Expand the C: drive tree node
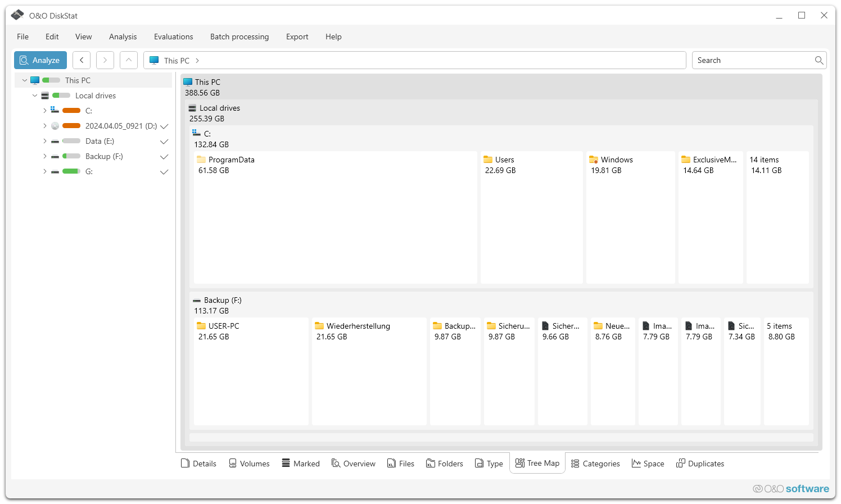 point(45,111)
